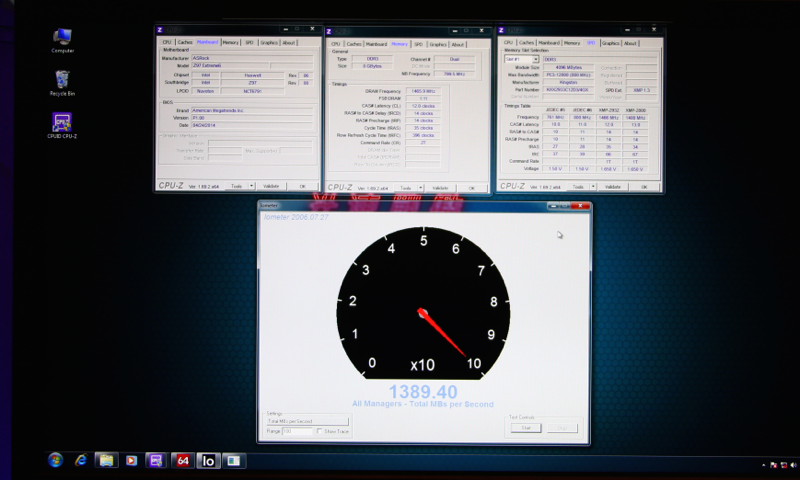Screen dimensions: 800x480
Task: Click the Windows Start orb
Action: click(x=55, y=460)
